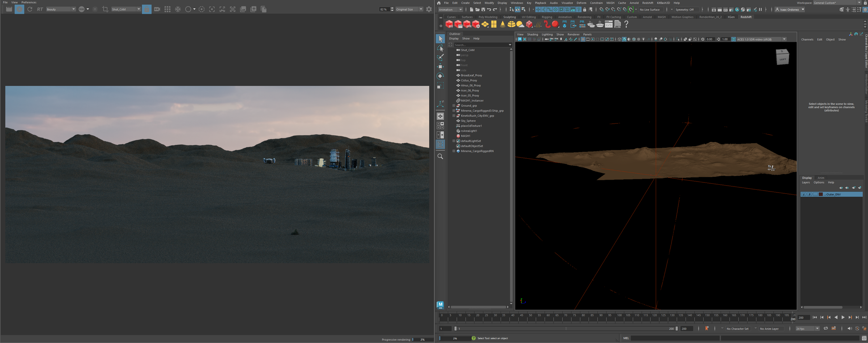Screen dimensions: 868x343
Task: Select Sky_Sphere in the Outliner
Action: pyautogui.click(x=468, y=121)
